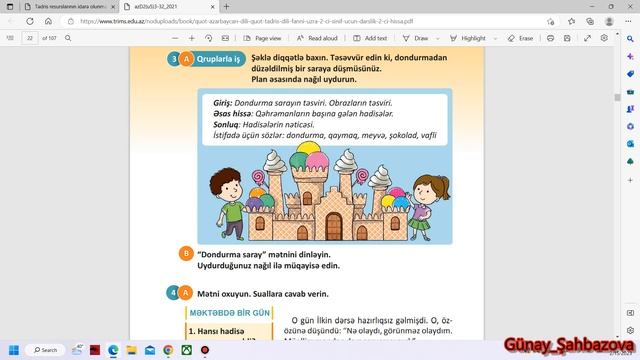The image size is (640, 360).
Task: Go to the browser home page
Action: [x=48, y=21]
